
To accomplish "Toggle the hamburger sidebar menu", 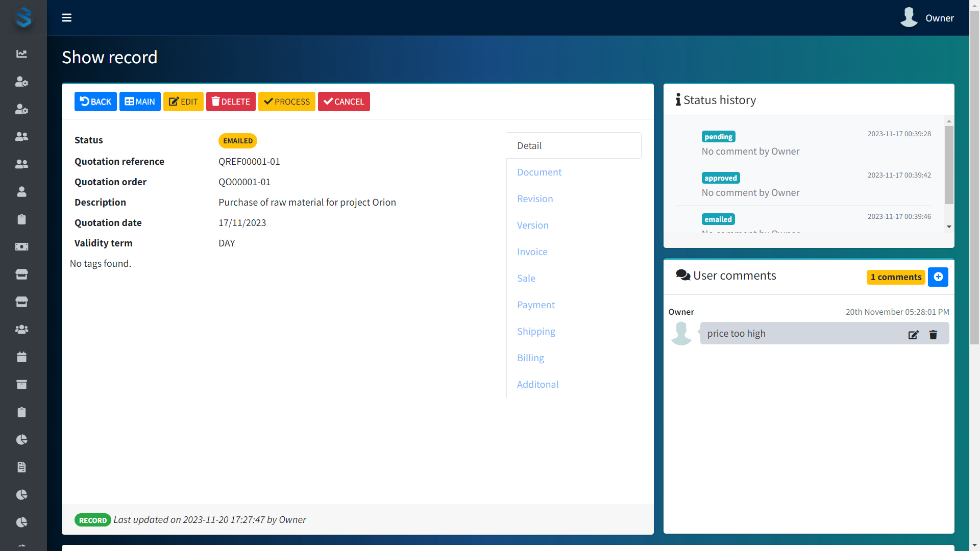I will [x=67, y=18].
